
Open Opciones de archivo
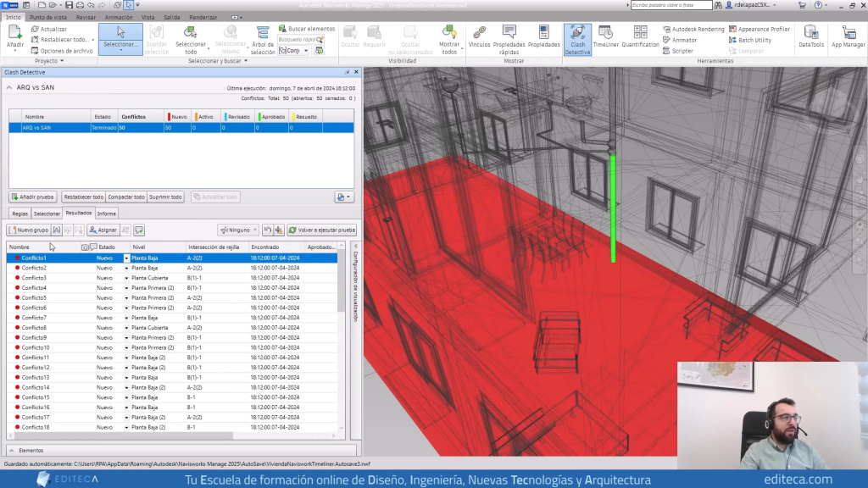point(62,51)
